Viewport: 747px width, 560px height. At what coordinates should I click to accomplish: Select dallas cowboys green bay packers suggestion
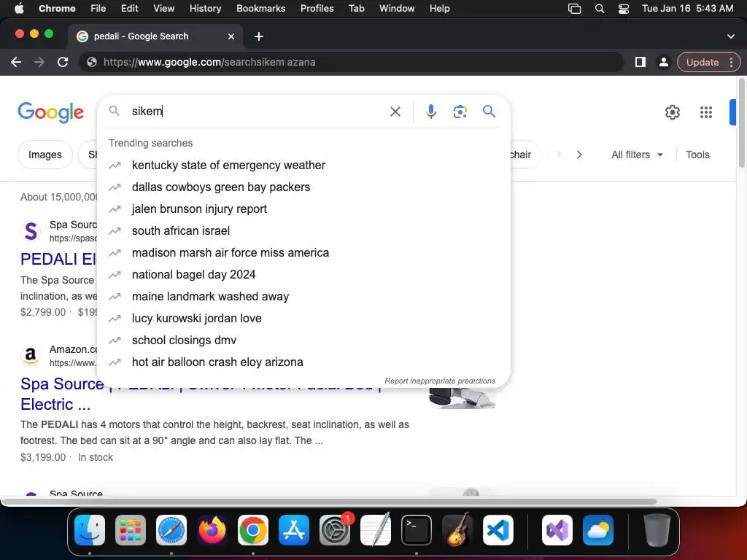pyautogui.click(x=304, y=187)
